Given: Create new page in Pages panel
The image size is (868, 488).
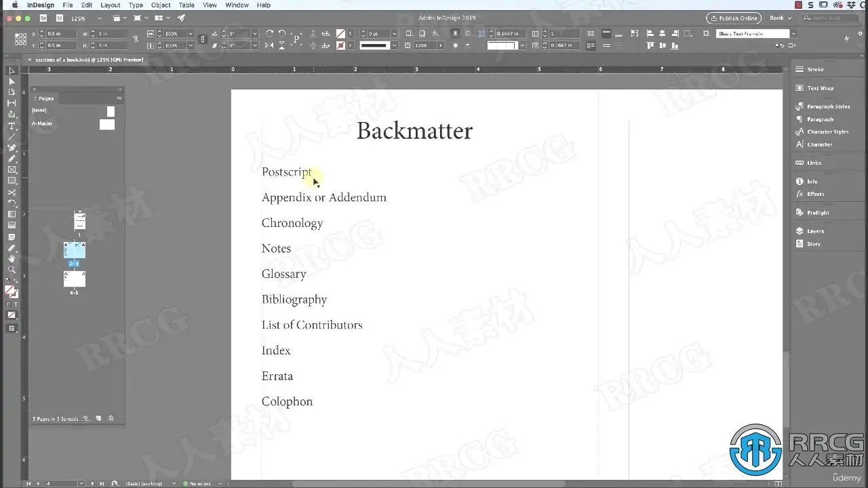Looking at the screenshot, I should (98, 419).
